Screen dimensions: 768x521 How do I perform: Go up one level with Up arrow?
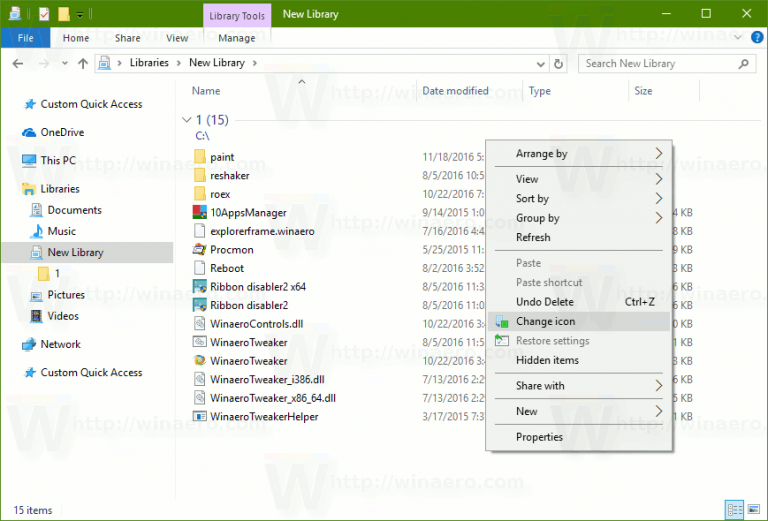83,64
